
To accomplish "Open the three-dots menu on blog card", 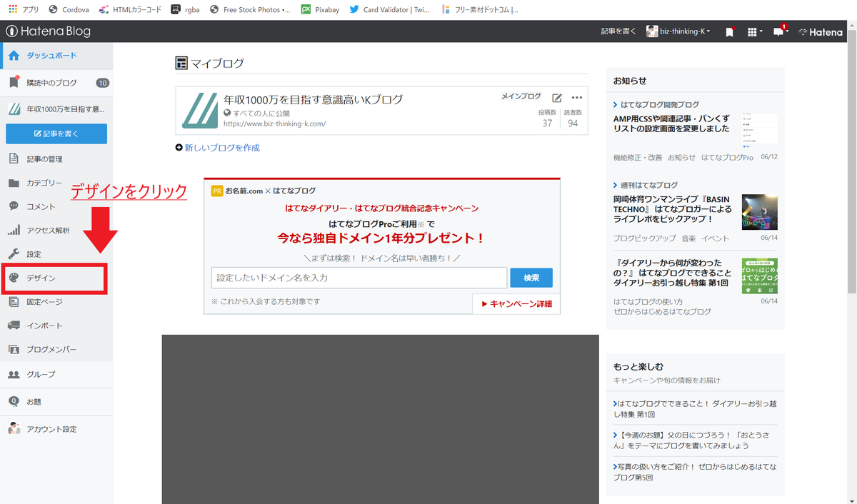I will coord(577,98).
